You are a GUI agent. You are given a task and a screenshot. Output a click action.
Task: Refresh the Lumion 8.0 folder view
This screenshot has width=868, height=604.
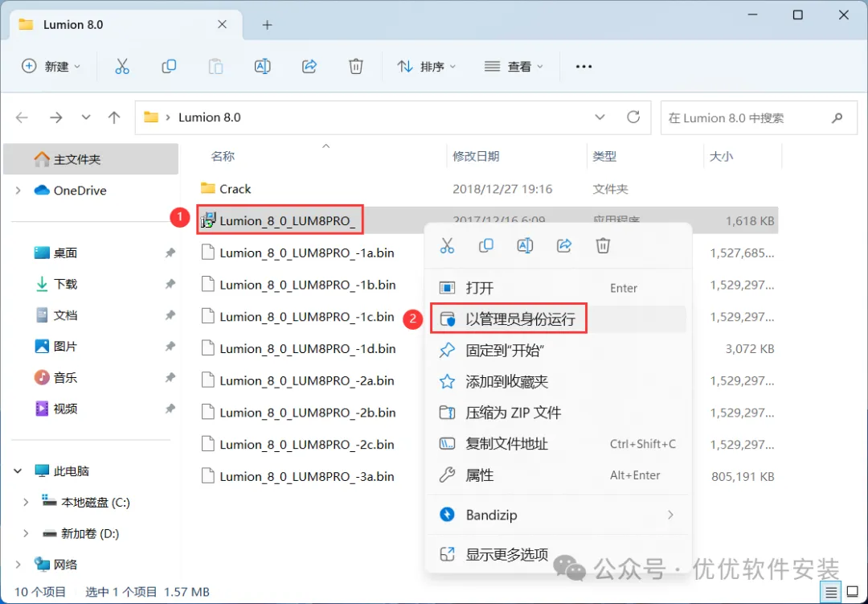coord(633,117)
